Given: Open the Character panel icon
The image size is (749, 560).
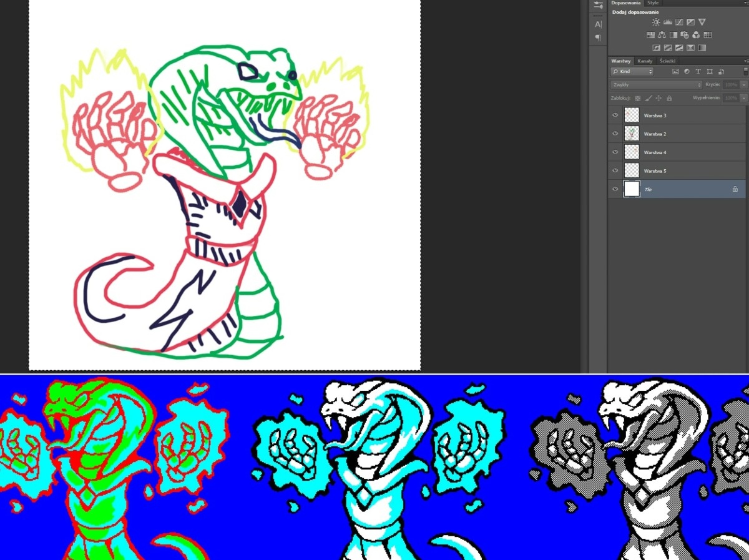Looking at the screenshot, I should point(598,24).
